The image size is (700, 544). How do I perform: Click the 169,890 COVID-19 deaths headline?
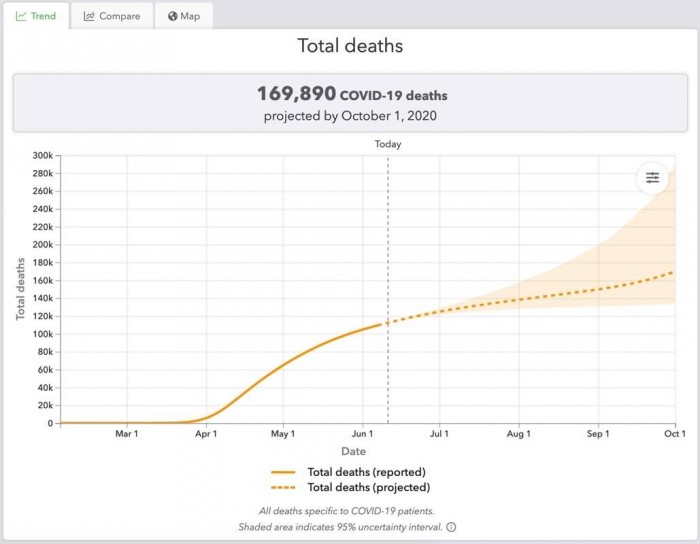[352, 95]
